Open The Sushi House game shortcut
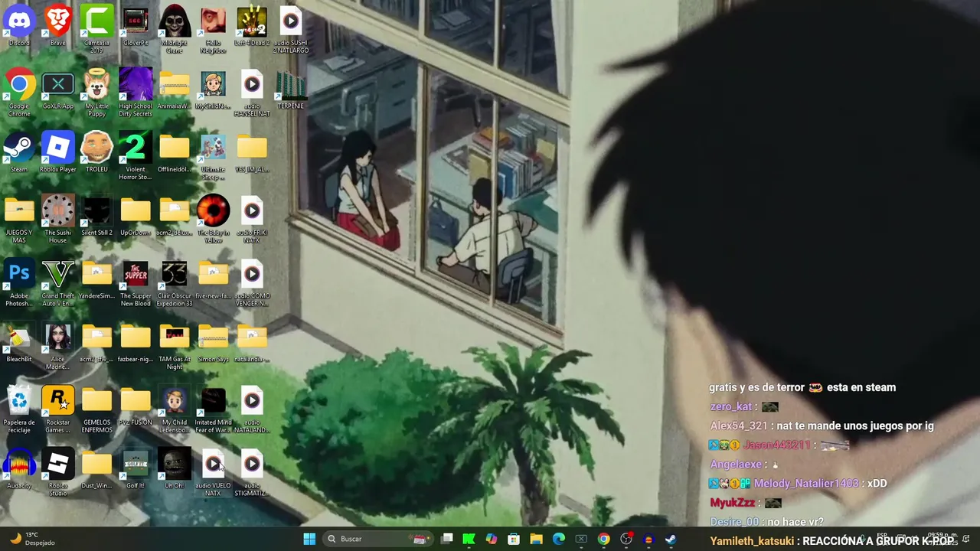This screenshot has width=980, height=551. (x=58, y=220)
